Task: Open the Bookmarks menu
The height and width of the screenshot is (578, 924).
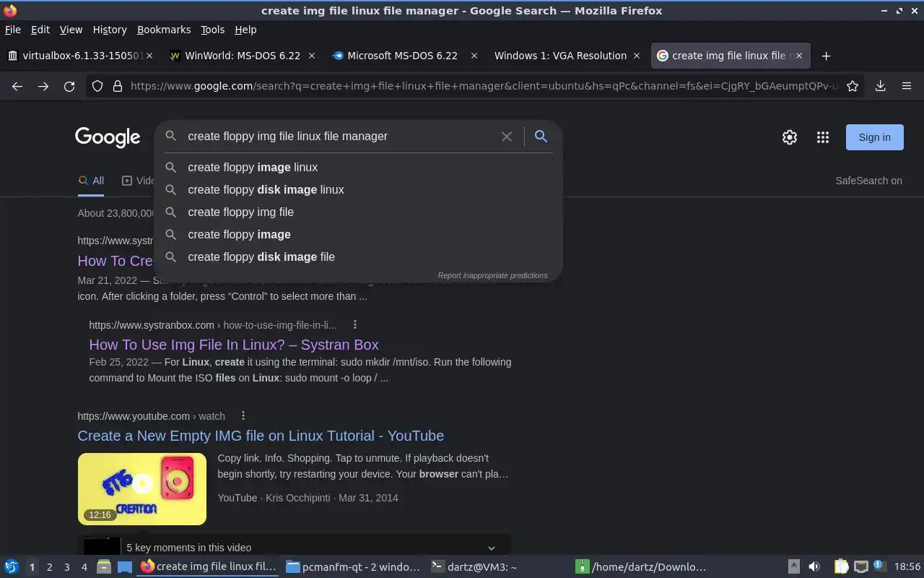Action: point(164,30)
